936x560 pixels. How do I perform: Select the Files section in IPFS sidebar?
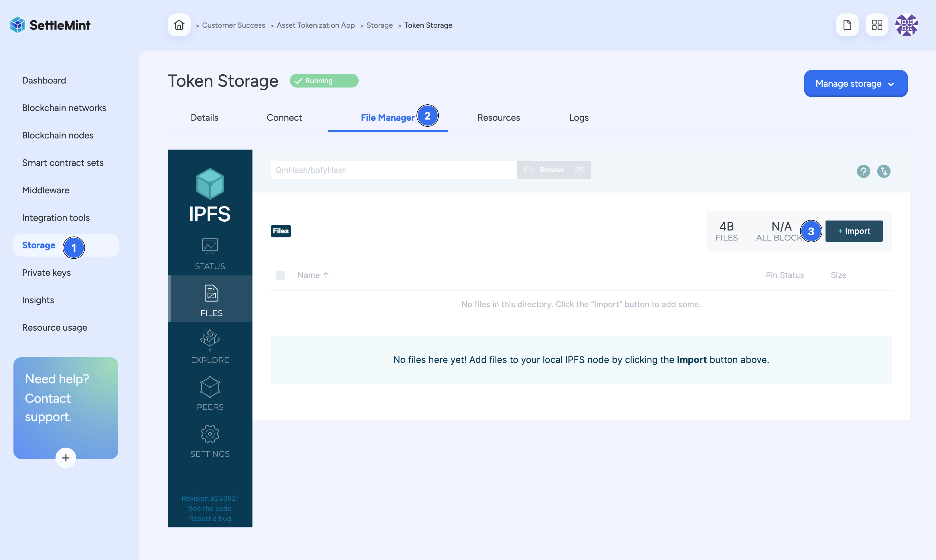tap(210, 299)
